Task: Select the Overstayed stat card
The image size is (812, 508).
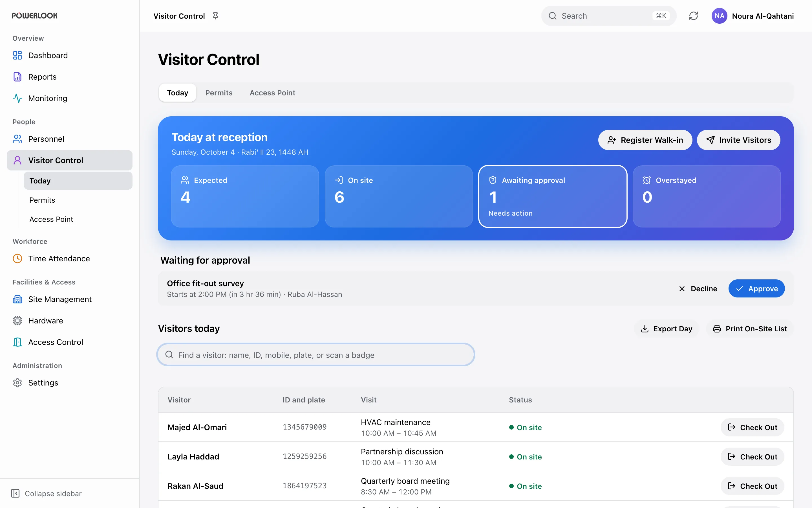Action: click(x=707, y=196)
